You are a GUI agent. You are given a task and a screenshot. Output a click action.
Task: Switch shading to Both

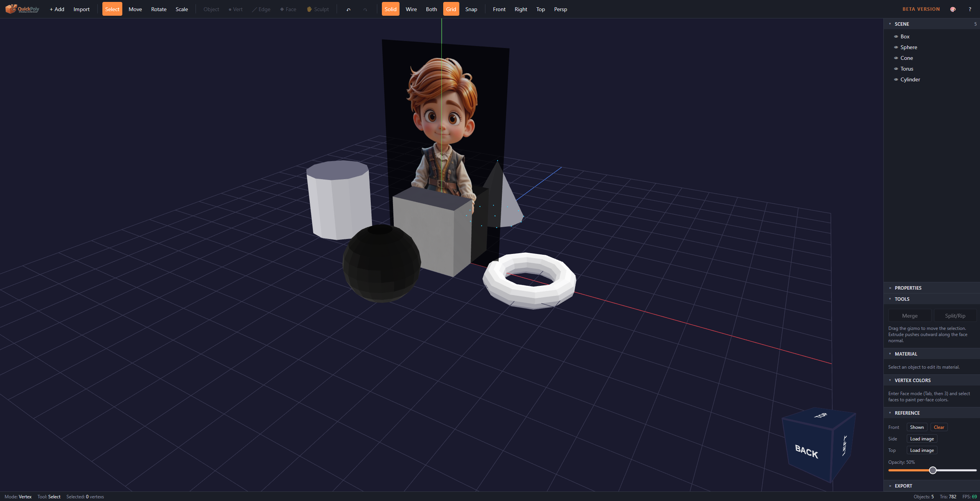tap(431, 9)
